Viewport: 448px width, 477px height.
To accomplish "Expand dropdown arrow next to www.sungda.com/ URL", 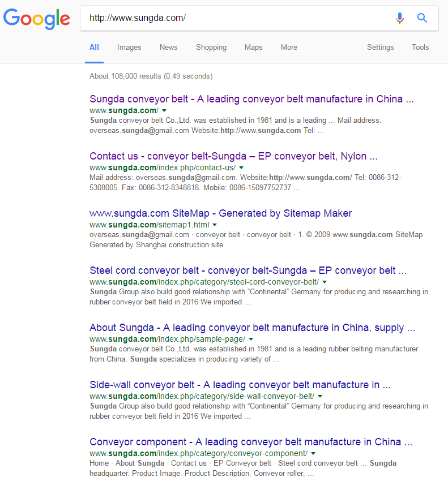I will (x=164, y=110).
